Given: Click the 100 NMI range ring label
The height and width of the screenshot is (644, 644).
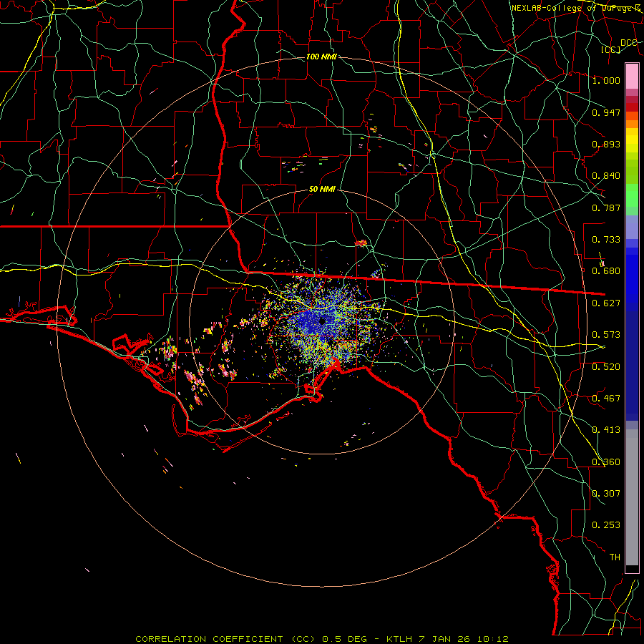Looking at the screenshot, I should pos(321,57).
